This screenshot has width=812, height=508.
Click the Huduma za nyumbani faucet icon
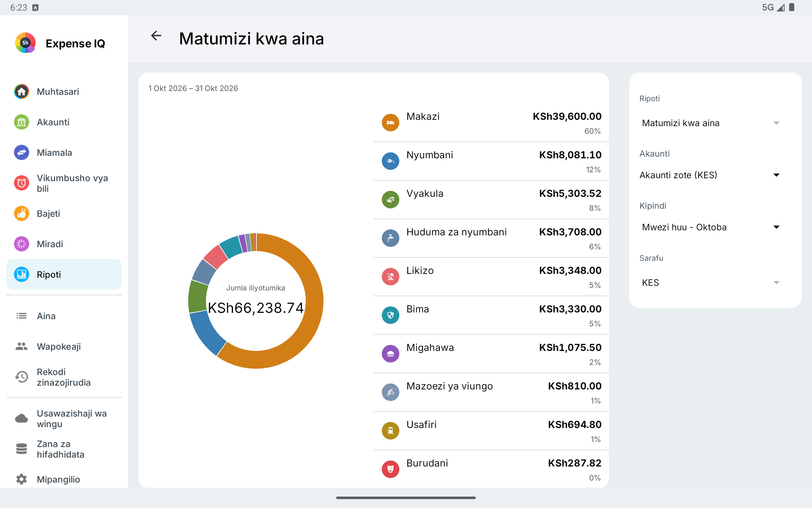[x=390, y=238]
